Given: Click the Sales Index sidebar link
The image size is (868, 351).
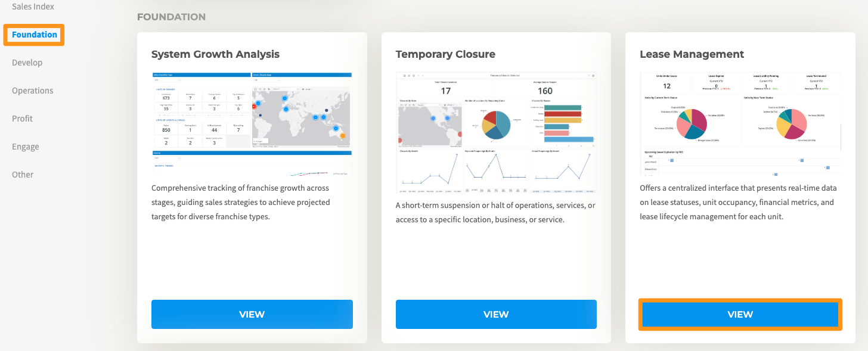Looking at the screenshot, I should tap(33, 7).
